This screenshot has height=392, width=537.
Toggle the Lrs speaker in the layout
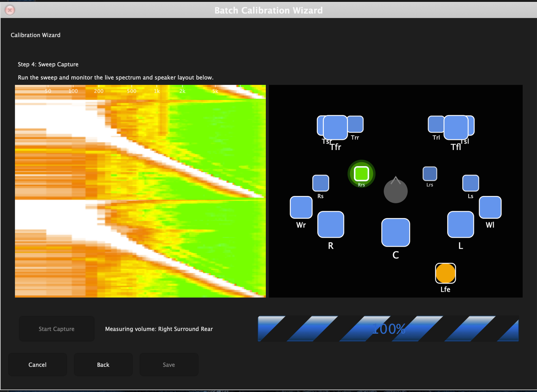[x=429, y=173]
